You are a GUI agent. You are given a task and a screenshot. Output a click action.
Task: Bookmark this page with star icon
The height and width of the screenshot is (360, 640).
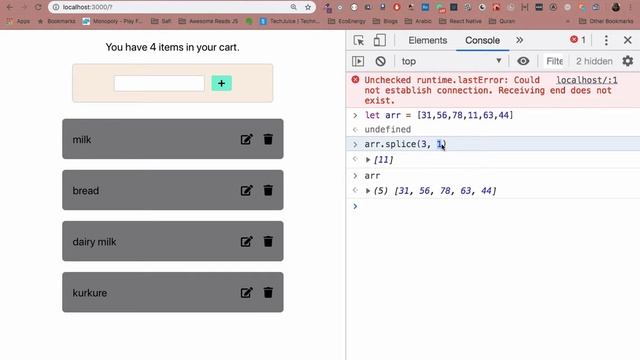[308, 7]
